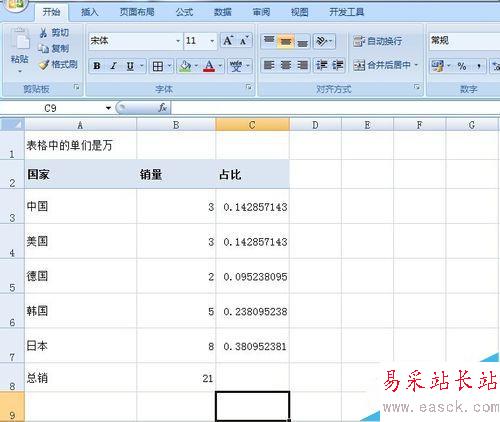Click the Name Box showing C9
Viewport: 500px width, 422px height.
click(52, 108)
